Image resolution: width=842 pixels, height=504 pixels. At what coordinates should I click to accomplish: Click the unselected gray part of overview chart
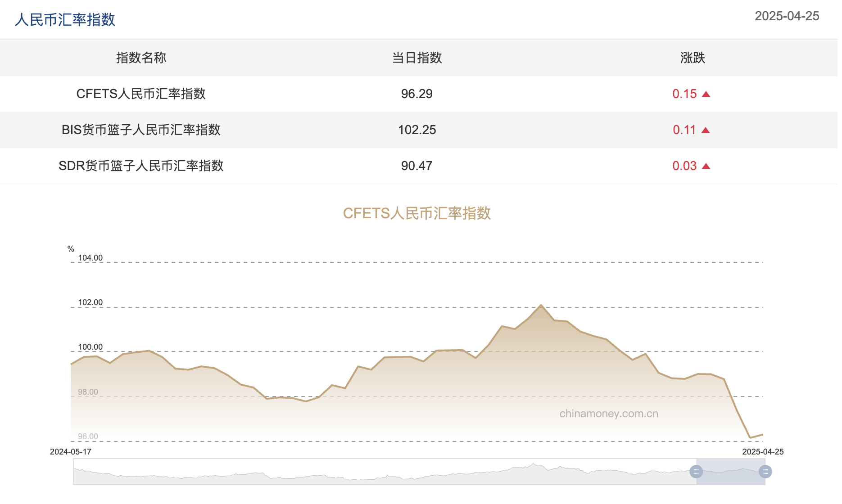click(x=385, y=472)
